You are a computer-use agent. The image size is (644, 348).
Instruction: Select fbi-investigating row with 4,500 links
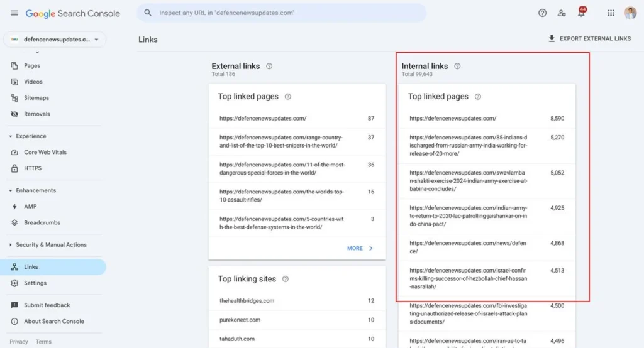pos(487,314)
